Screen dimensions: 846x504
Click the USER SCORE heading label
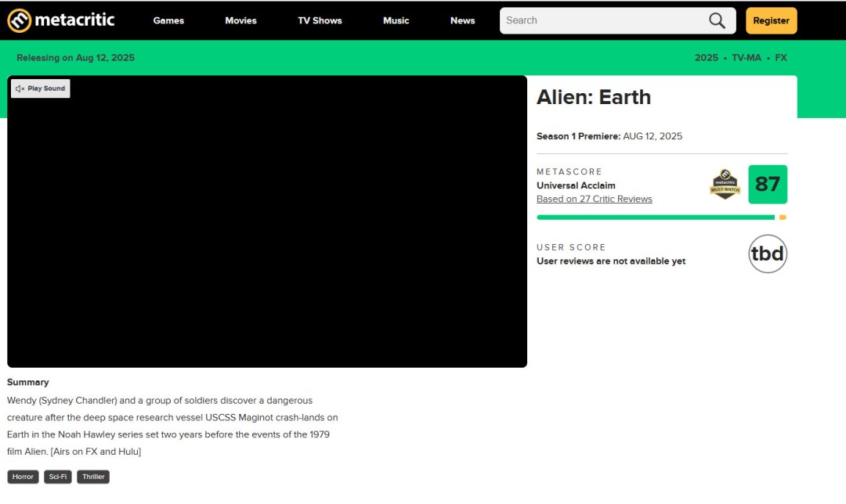571,247
